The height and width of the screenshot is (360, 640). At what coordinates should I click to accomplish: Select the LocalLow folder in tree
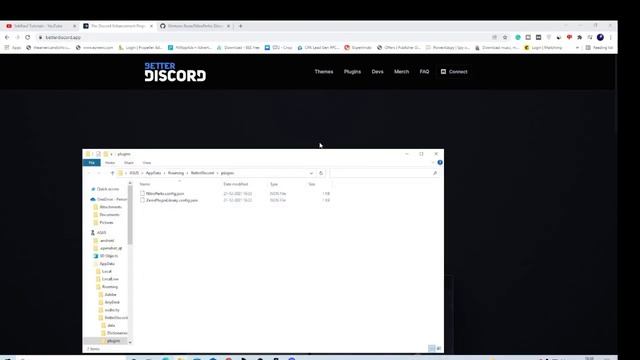click(x=110, y=279)
